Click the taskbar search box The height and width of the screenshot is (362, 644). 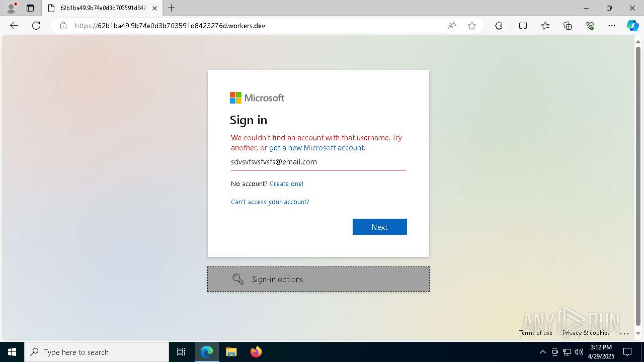(x=97, y=352)
